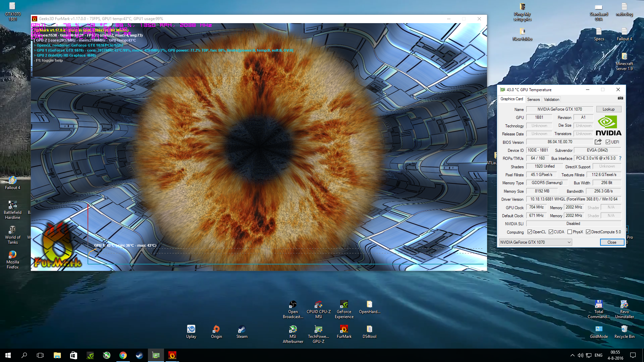Open Windows Store from the taskbar

click(x=73, y=355)
